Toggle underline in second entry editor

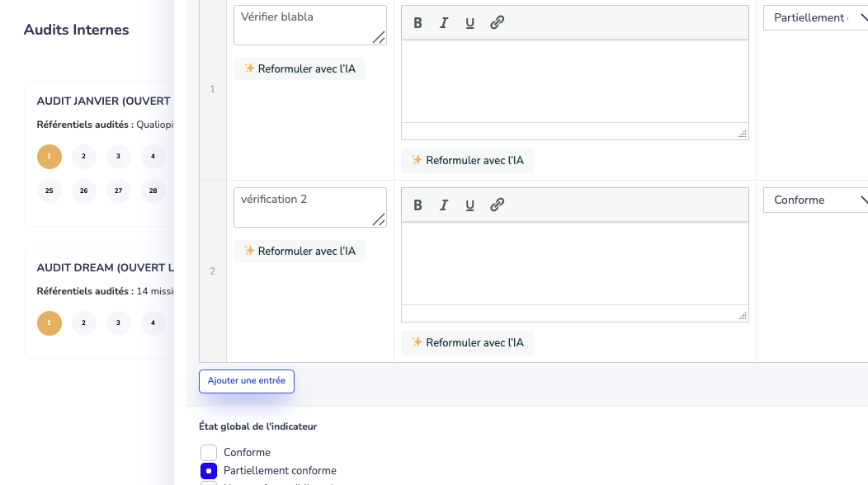[x=470, y=205]
